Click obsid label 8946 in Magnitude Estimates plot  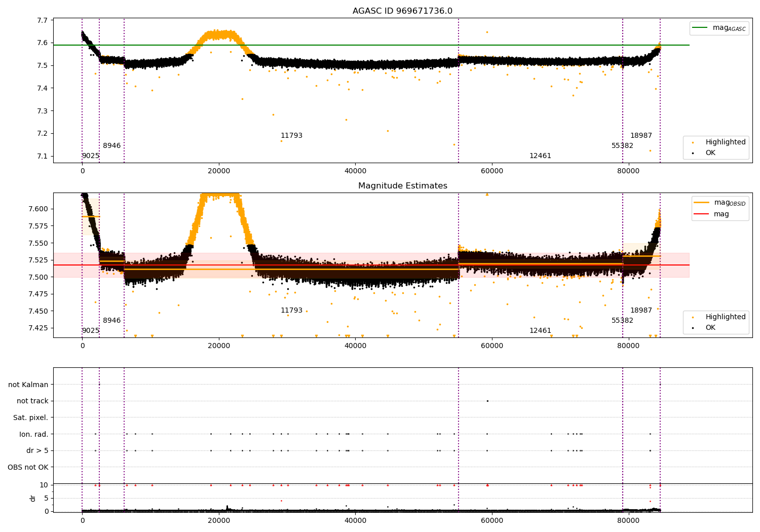click(112, 320)
